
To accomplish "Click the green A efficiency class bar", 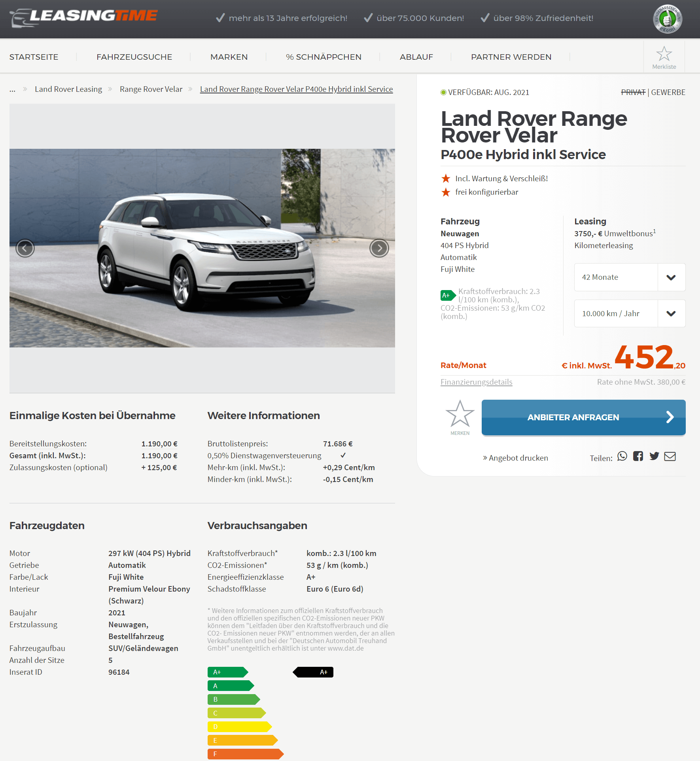I will tap(231, 686).
